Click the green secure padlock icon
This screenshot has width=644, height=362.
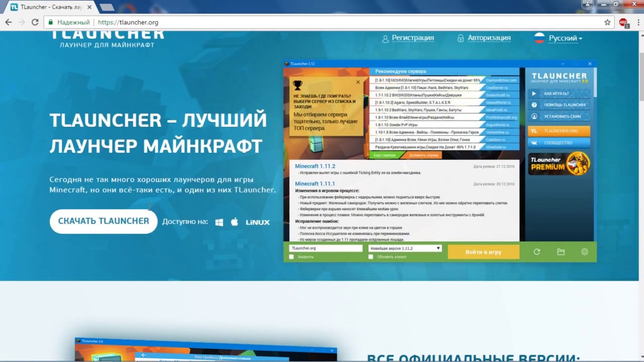pyautogui.click(x=50, y=22)
